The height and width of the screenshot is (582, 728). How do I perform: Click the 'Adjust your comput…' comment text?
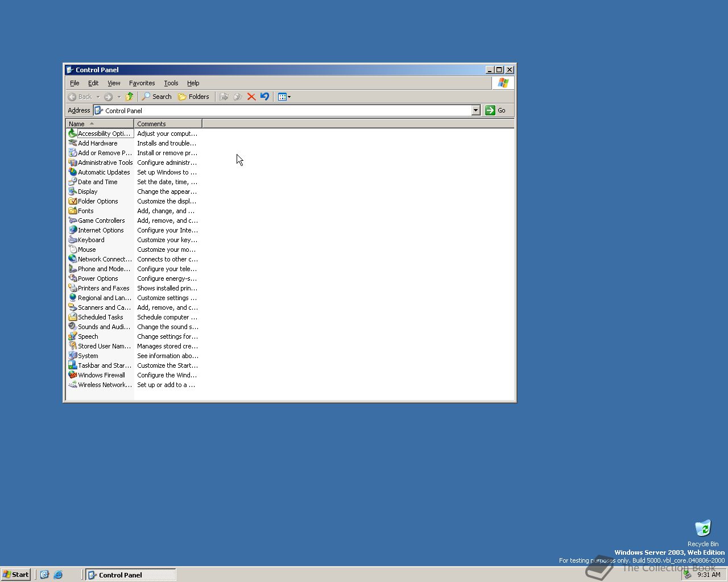167,134
